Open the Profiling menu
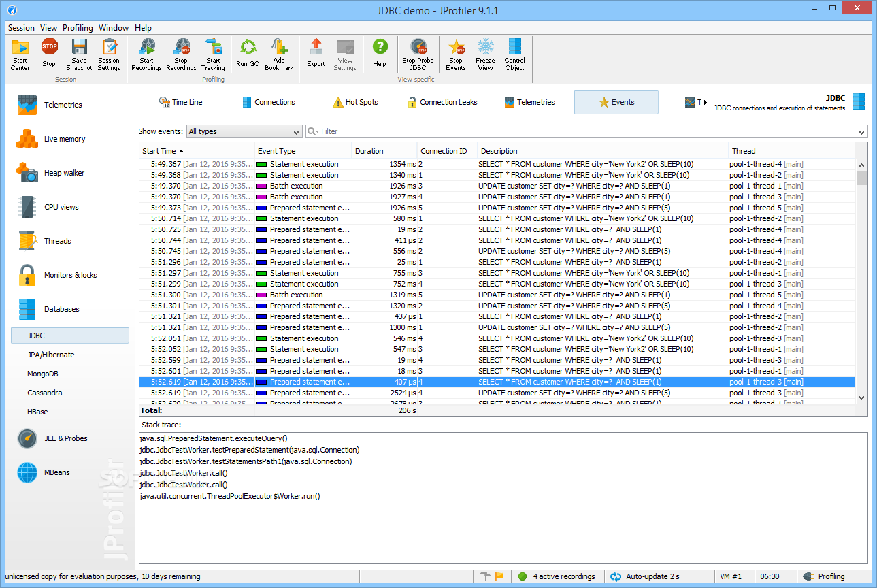 pyautogui.click(x=78, y=28)
